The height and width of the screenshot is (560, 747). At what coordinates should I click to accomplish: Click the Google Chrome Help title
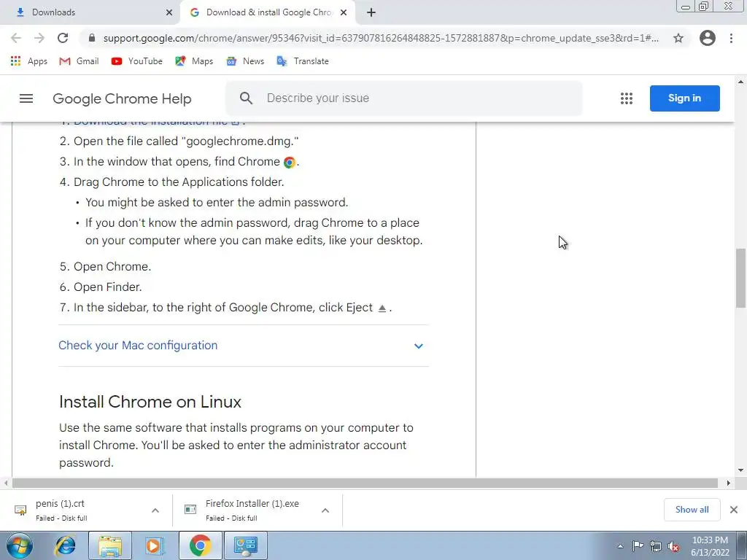(x=122, y=98)
